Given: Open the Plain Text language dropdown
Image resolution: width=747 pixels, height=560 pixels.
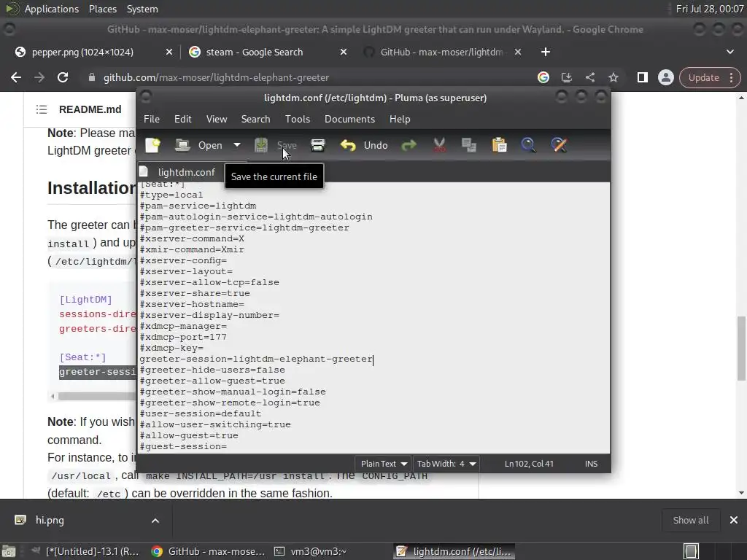Looking at the screenshot, I should click(384, 464).
